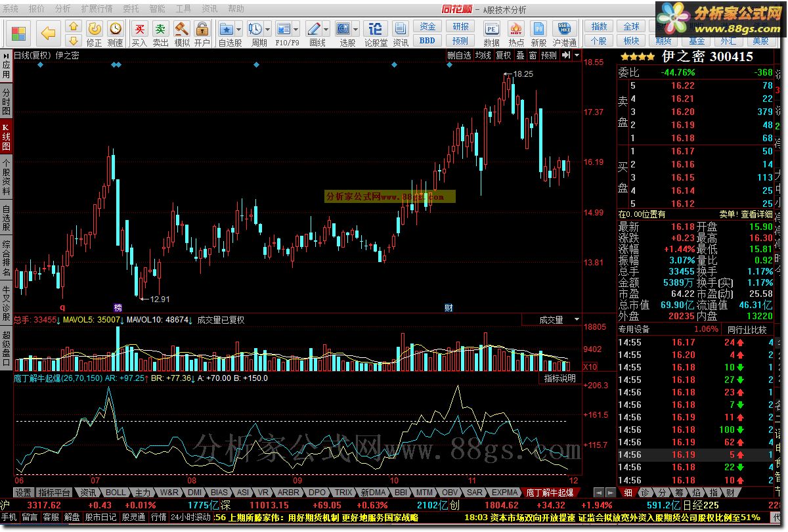Screen dimensions: 788x532
Task: Expand the 自选股 dropdown arrow
Action: point(239,29)
